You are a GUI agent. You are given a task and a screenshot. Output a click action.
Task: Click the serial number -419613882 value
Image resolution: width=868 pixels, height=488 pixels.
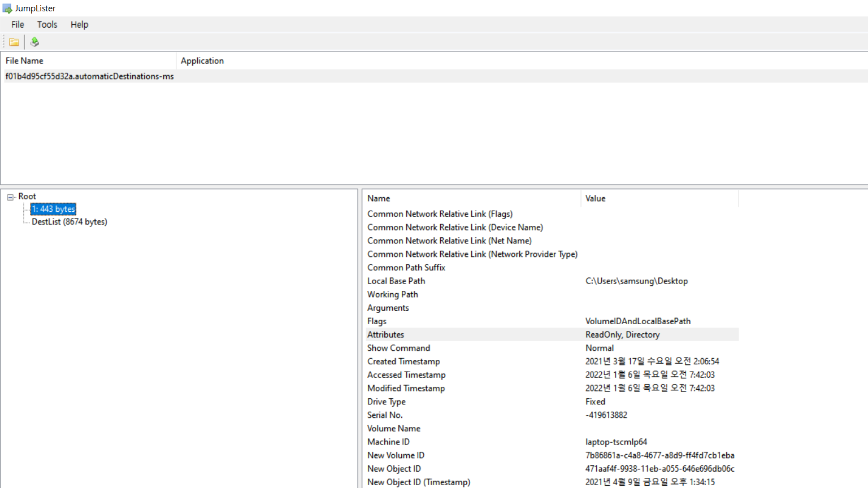tap(606, 415)
